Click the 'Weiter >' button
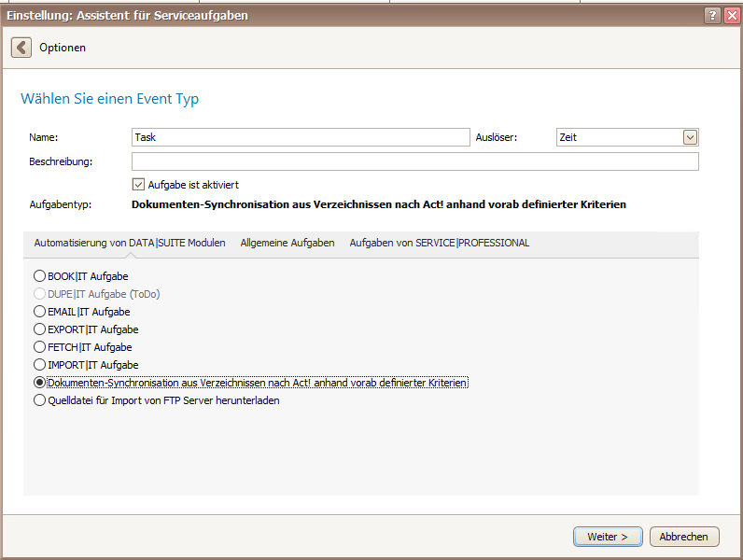 click(x=608, y=537)
